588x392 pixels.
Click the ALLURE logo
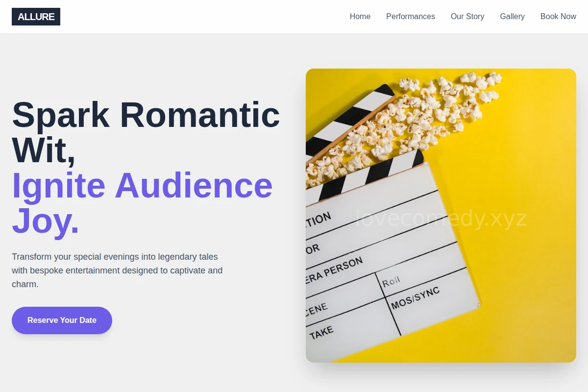pyautogui.click(x=36, y=17)
